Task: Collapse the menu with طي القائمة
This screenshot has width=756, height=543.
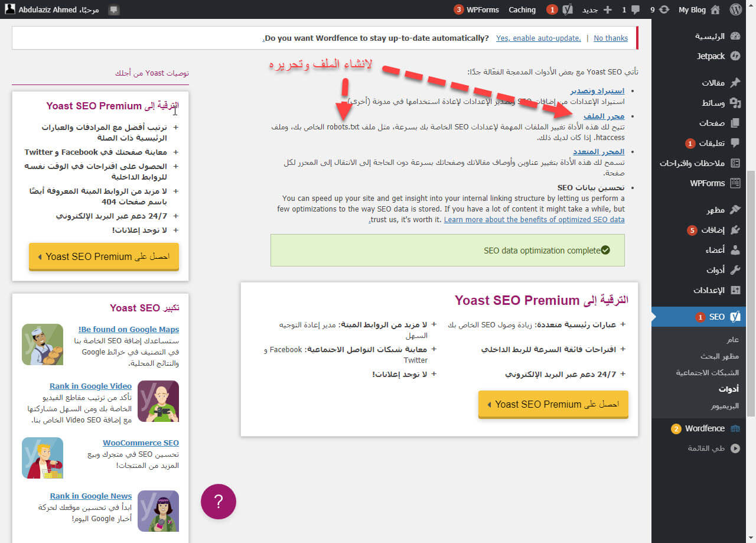Action: [x=713, y=448]
